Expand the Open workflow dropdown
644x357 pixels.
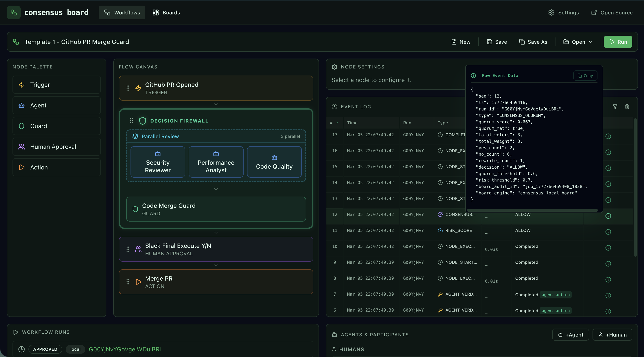tap(577, 42)
